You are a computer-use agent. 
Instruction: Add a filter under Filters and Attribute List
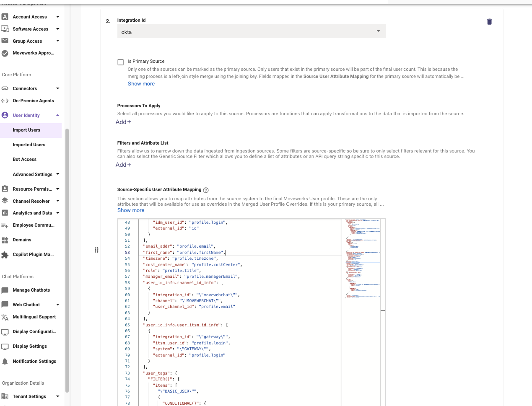[123, 165]
